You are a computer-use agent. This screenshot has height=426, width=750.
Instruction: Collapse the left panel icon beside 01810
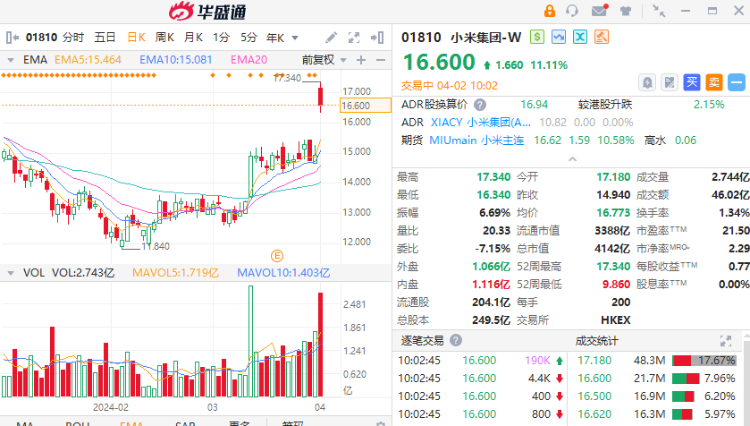[12, 37]
